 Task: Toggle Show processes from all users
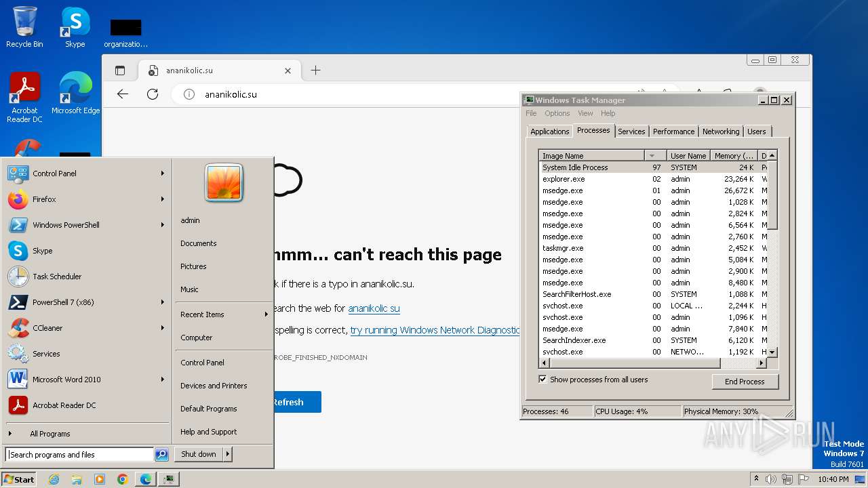[542, 380]
